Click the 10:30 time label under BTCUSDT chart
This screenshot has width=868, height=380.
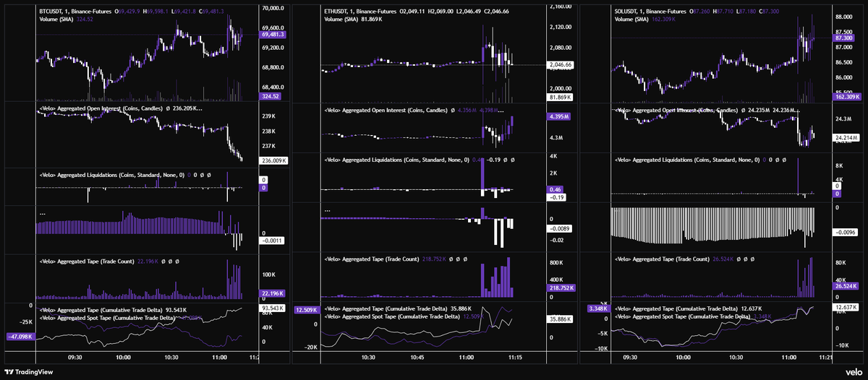tap(172, 357)
